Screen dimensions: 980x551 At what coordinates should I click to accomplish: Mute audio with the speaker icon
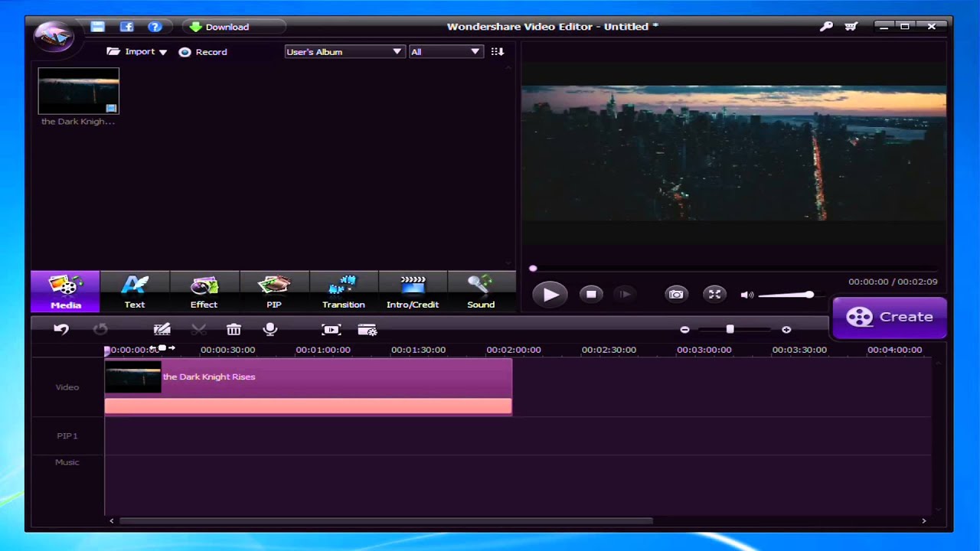(747, 295)
